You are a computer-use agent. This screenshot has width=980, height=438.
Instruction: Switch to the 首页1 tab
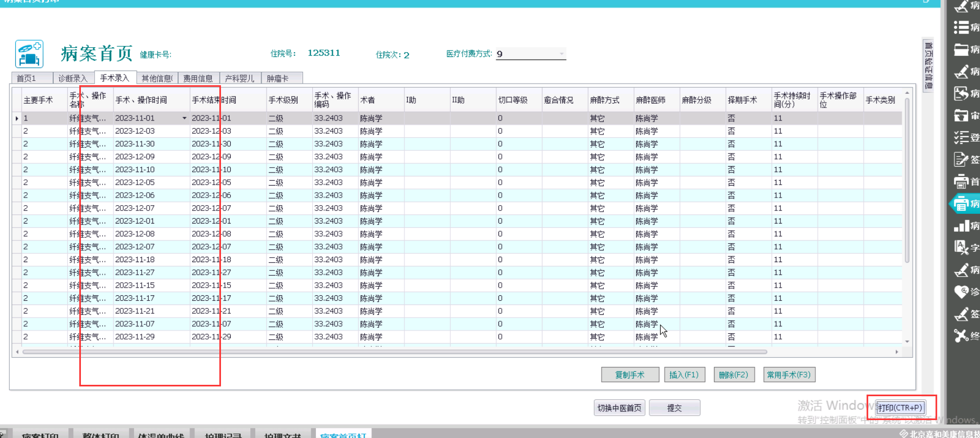pyautogui.click(x=31, y=78)
